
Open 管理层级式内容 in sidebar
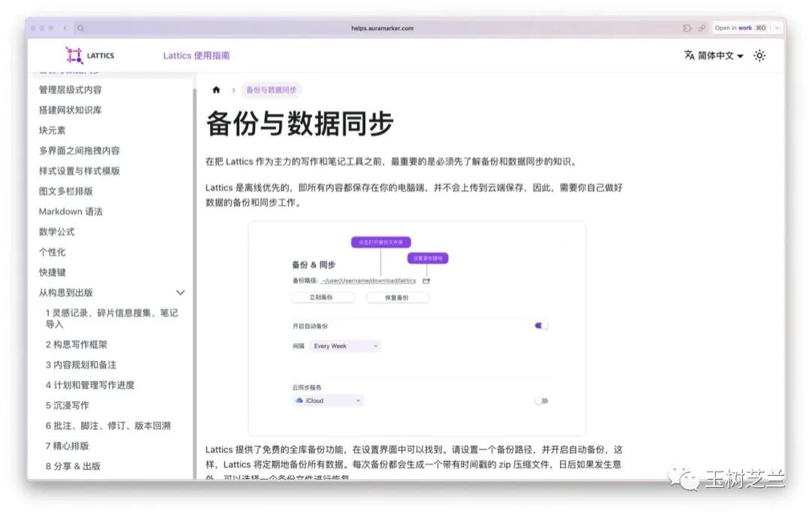click(71, 89)
